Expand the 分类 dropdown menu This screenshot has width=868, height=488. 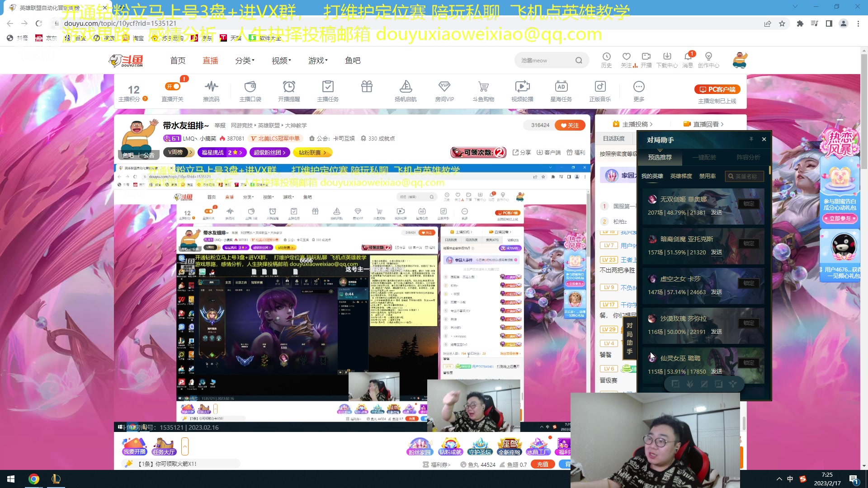click(245, 61)
